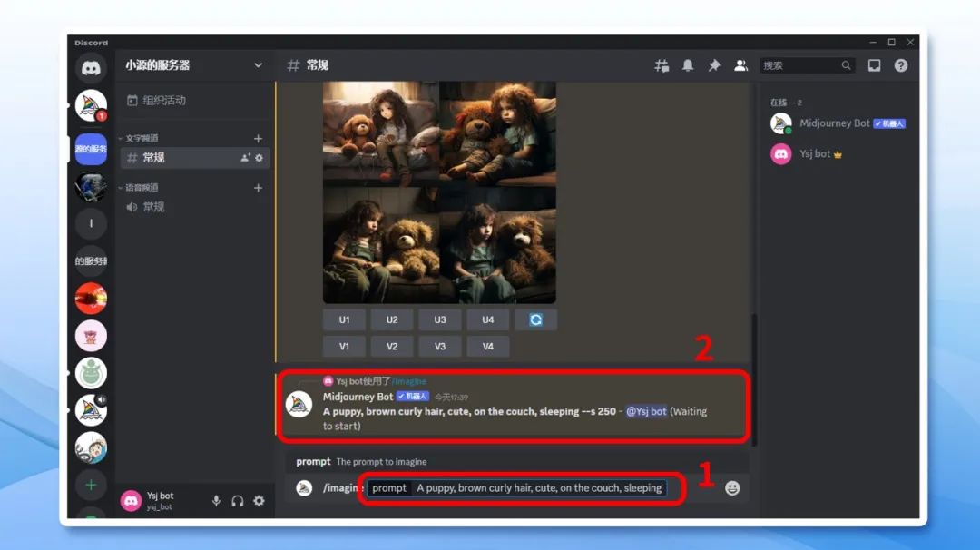The height and width of the screenshot is (550, 980).
Task: Open the Inbox icon
Action: pos(874,65)
